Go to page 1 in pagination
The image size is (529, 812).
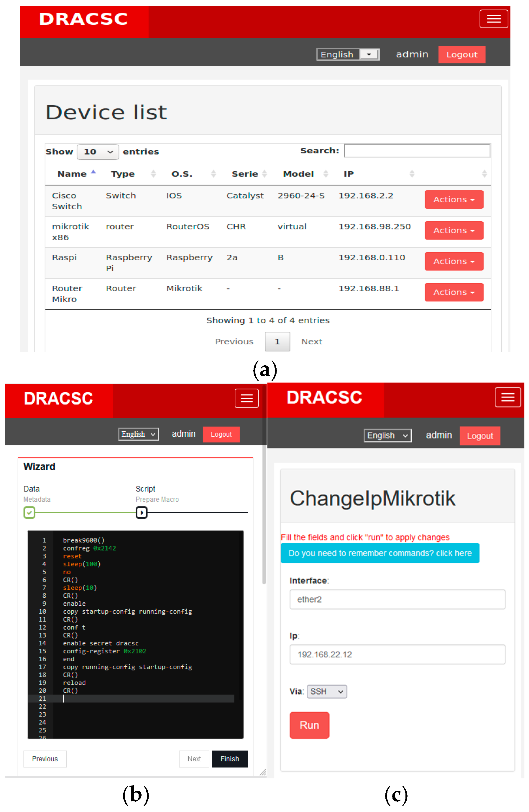(x=277, y=341)
